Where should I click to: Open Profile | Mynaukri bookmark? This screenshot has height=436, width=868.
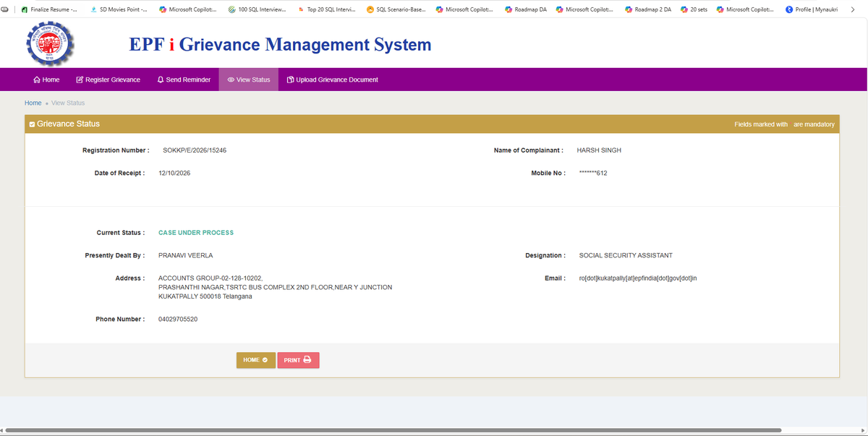(812, 9)
